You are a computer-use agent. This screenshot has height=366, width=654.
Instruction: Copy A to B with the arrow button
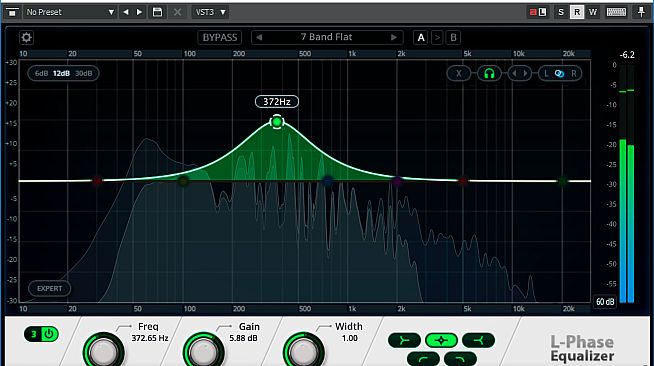437,38
